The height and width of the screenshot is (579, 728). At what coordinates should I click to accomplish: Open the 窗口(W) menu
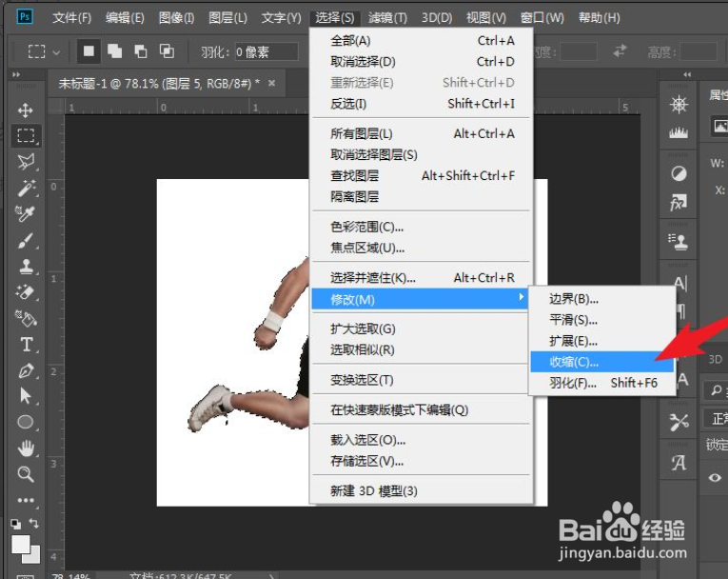(x=541, y=18)
